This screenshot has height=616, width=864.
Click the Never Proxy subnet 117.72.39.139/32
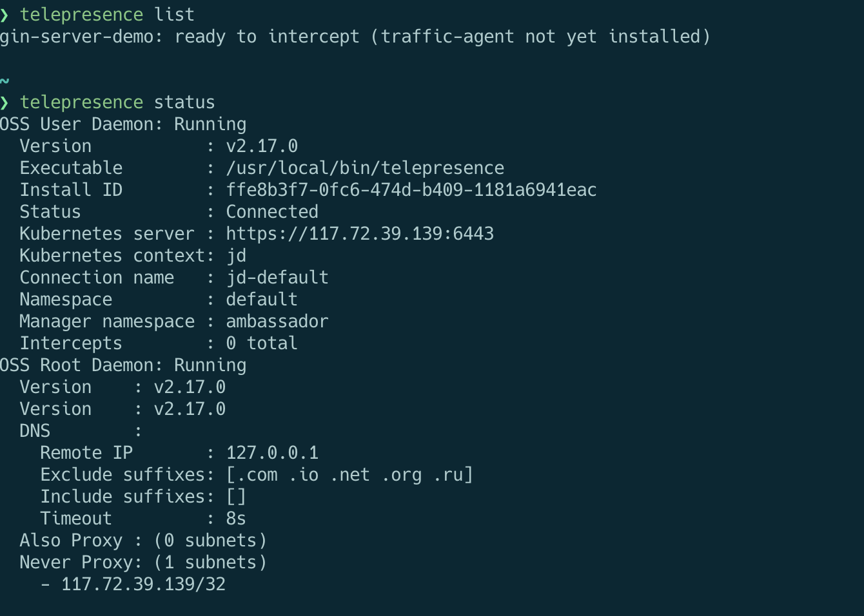pos(143,584)
